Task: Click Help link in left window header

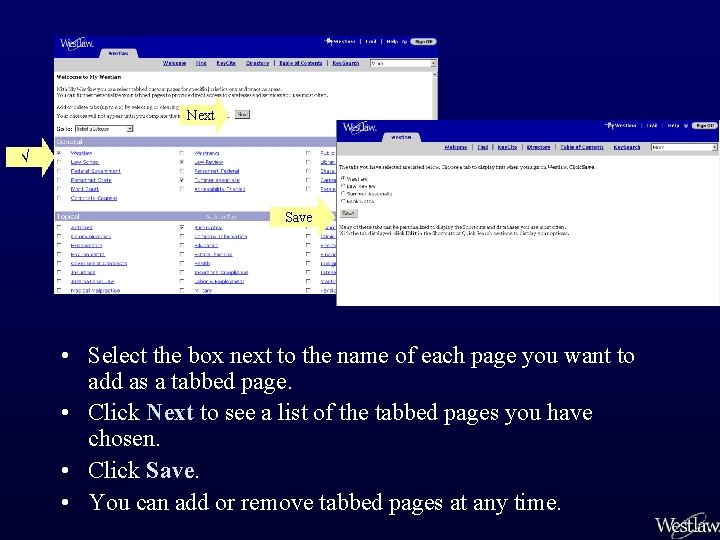Action: click(392, 42)
